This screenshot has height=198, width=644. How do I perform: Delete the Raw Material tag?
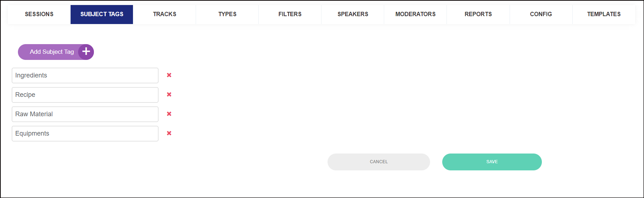click(x=169, y=114)
